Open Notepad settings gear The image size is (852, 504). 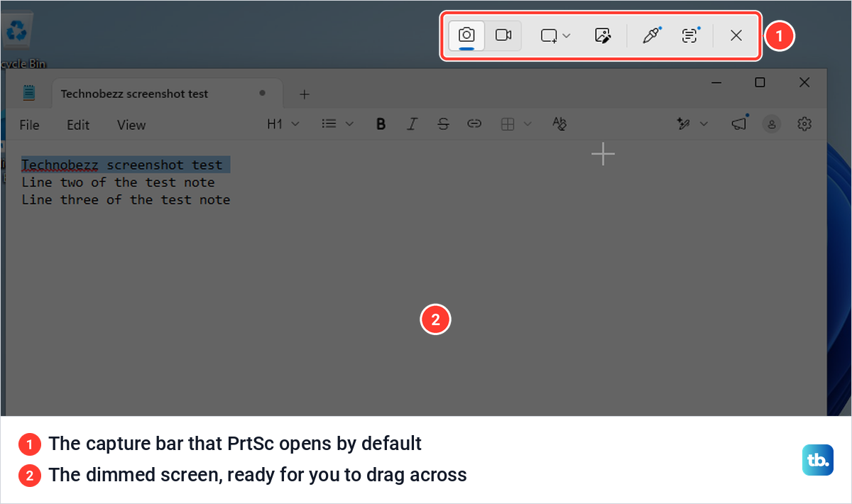(x=804, y=124)
